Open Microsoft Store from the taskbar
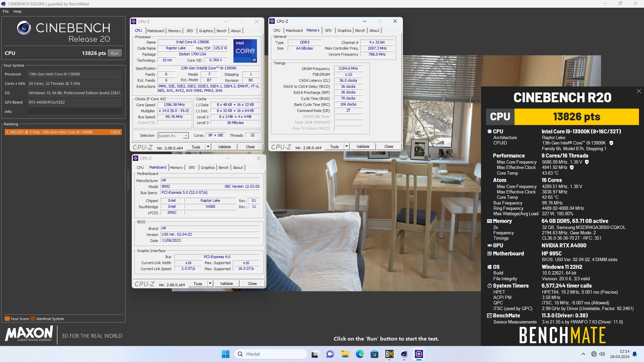644x362 pixels. (374, 354)
